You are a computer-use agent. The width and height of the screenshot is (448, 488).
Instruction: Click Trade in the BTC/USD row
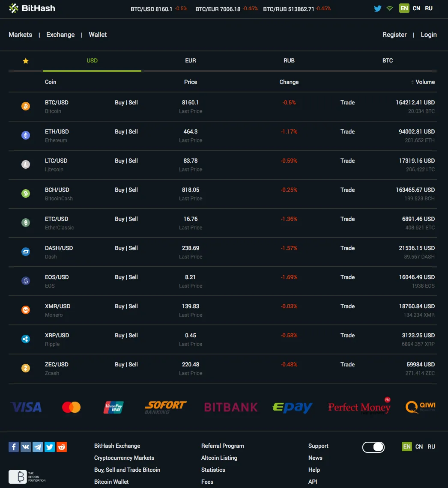347,102
